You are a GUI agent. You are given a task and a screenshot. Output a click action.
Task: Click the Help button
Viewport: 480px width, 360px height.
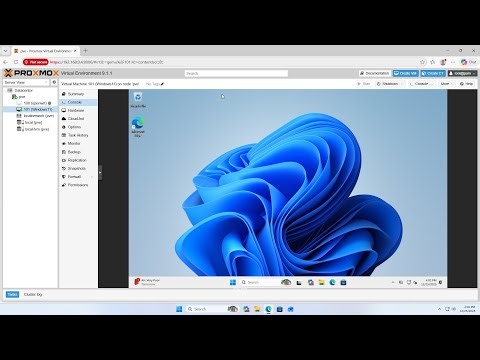point(467,84)
